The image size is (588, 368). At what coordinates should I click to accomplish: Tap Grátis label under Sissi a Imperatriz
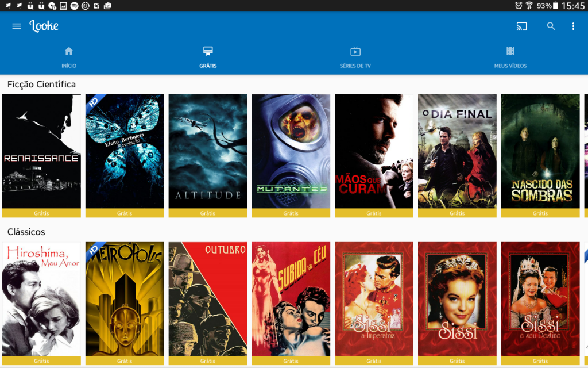tap(374, 361)
